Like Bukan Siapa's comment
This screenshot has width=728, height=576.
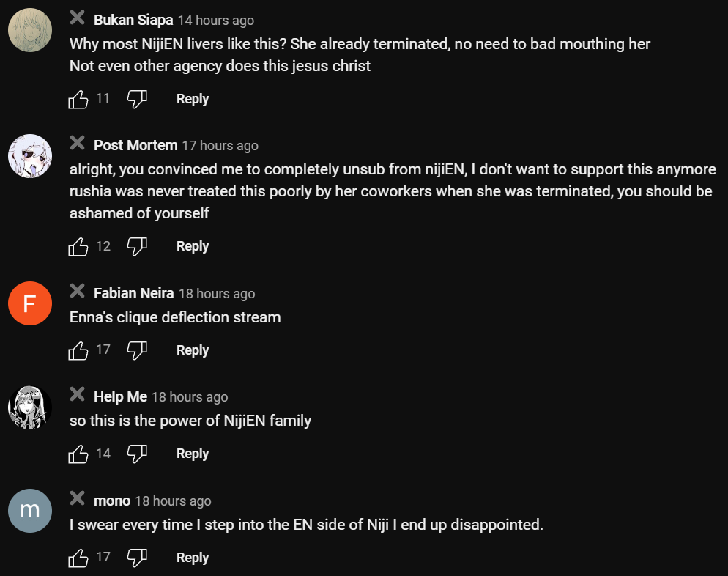click(x=78, y=99)
